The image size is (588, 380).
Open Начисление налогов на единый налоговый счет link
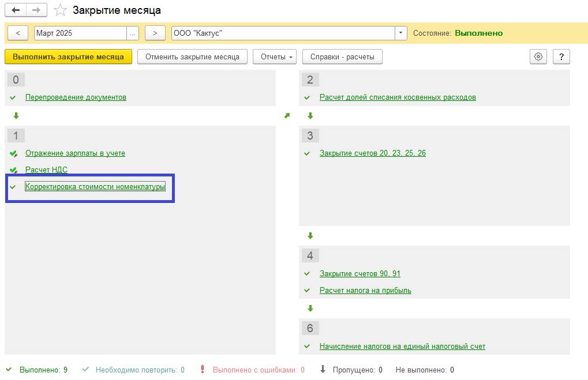click(402, 347)
